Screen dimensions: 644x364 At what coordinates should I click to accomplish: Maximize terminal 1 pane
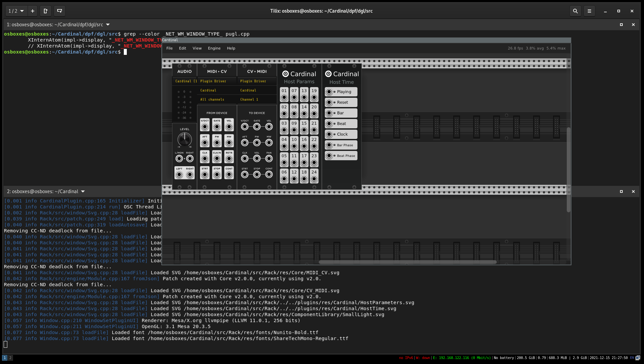(621, 25)
